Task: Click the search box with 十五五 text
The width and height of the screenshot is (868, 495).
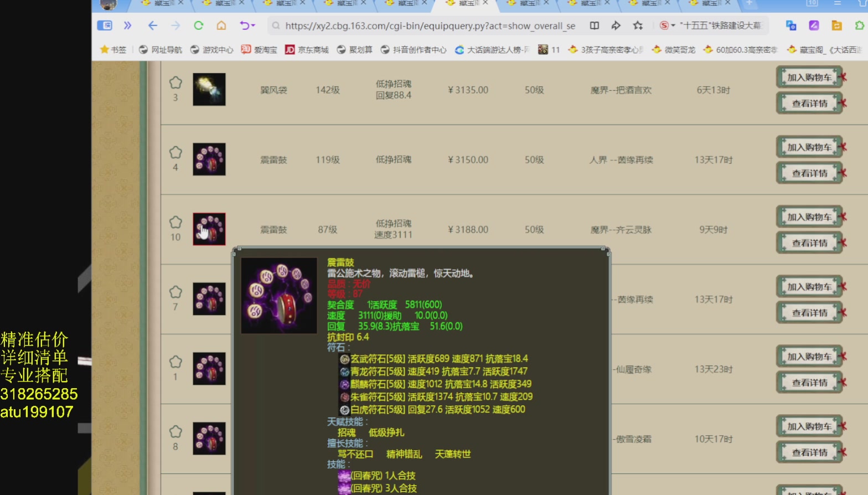Action: [x=721, y=25]
